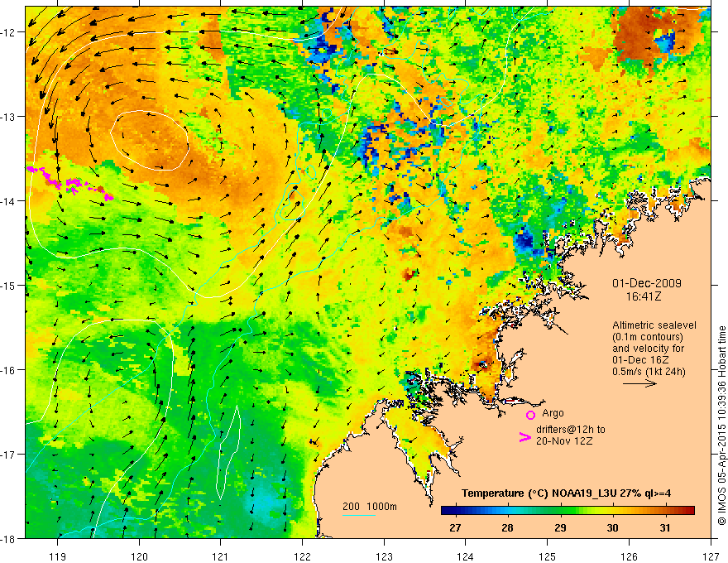728x563 pixels.
Task: Click the colorbar tick label 31
Action: (665, 527)
